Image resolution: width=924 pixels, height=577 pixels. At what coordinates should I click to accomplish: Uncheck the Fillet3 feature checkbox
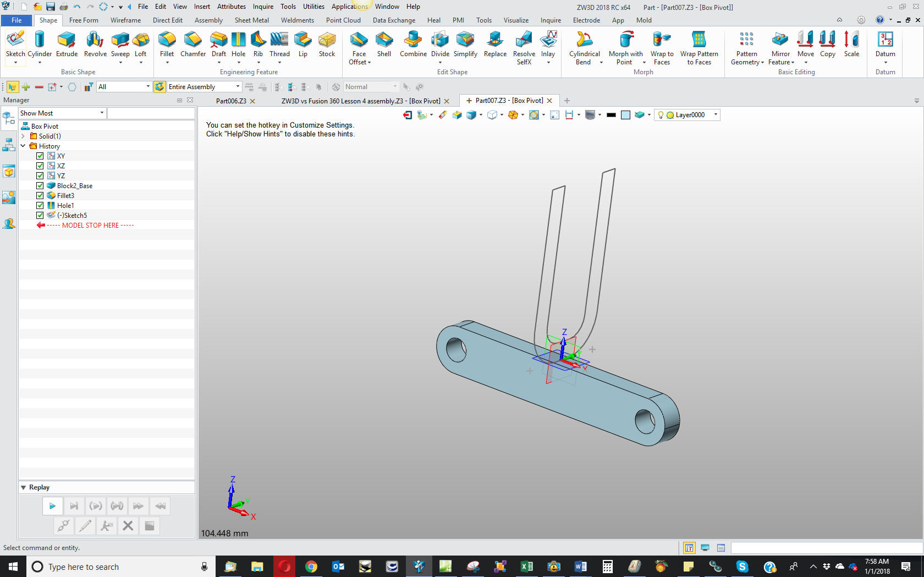[40, 195]
